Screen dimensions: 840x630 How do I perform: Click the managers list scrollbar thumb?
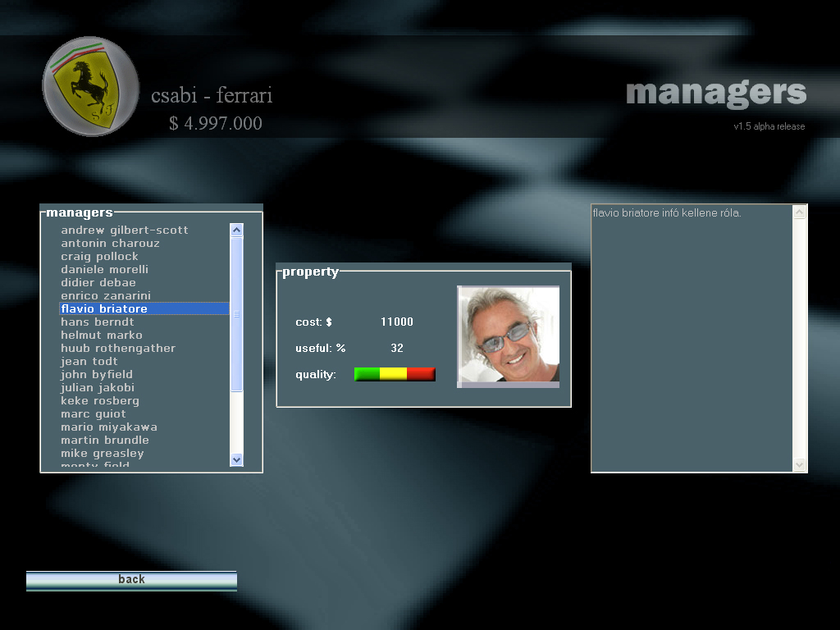[x=237, y=314]
